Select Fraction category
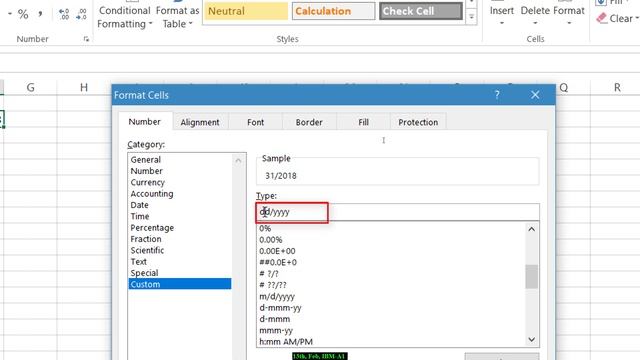The image size is (640, 360). pyautogui.click(x=180, y=239)
